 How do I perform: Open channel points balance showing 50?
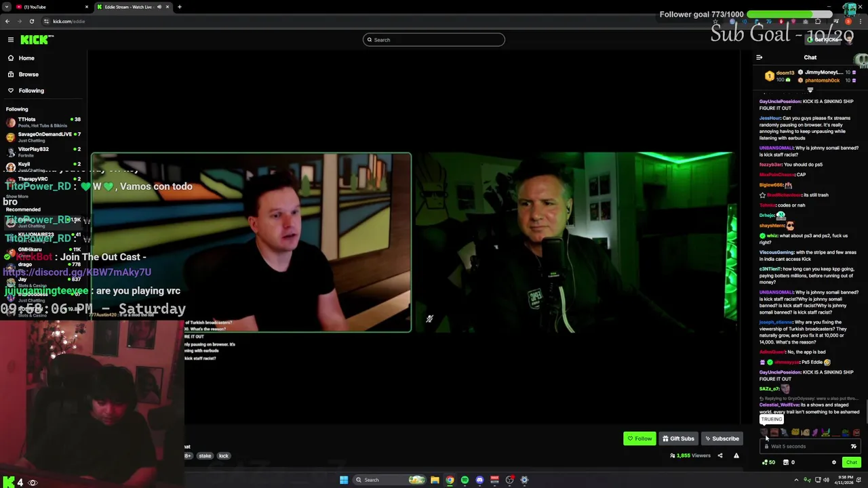[x=769, y=462]
